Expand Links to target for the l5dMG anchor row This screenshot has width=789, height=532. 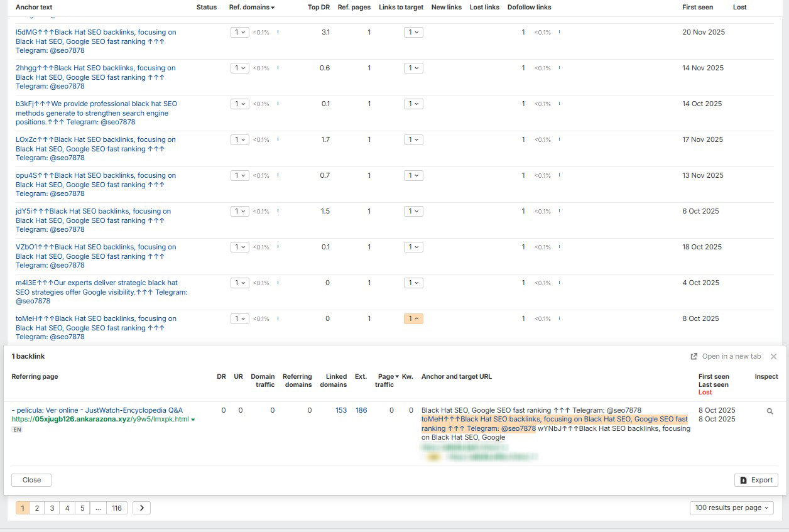[413, 33]
